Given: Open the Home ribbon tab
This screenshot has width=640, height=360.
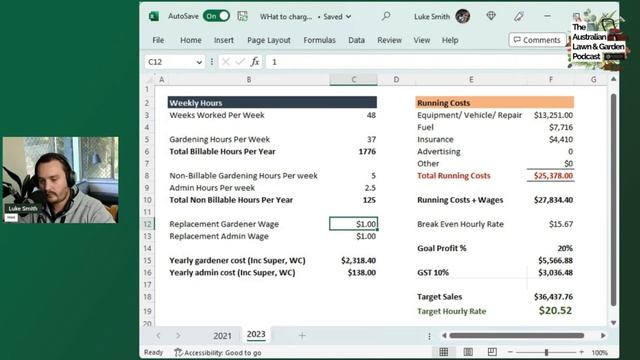Looking at the screenshot, I should [x=191, y=40].
